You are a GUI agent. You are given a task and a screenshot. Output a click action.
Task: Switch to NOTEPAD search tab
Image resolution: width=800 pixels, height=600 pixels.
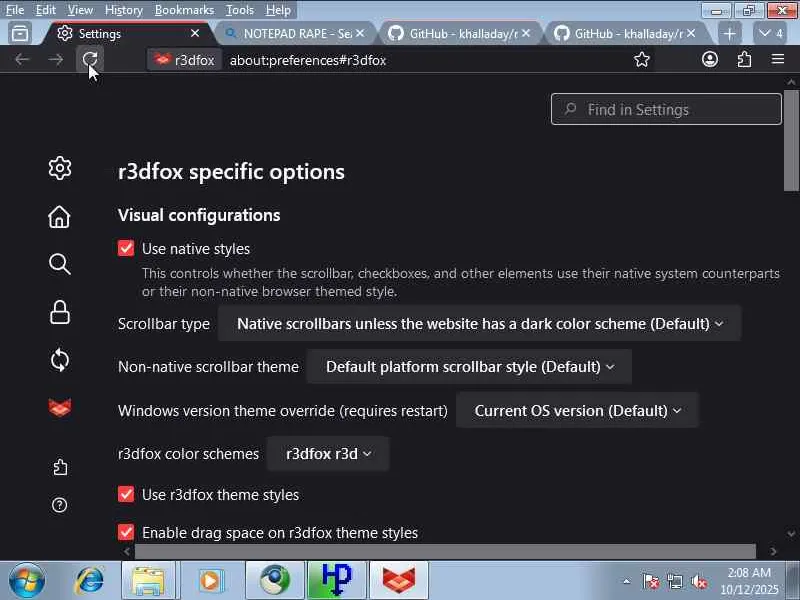point(294,34)
